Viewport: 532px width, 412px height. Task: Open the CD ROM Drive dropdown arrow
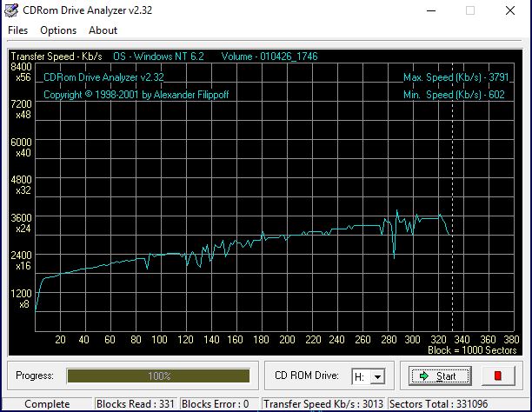click(377, 376)
